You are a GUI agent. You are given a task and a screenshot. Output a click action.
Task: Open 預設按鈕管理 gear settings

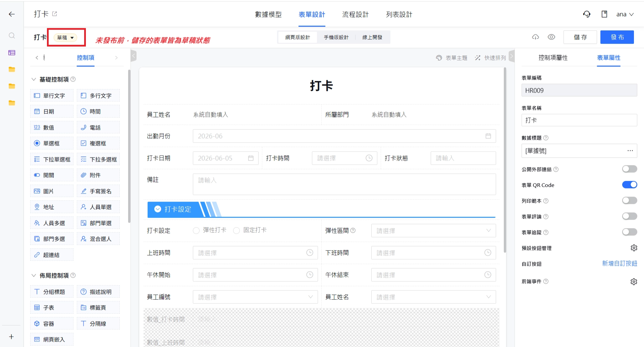[634, 248]
